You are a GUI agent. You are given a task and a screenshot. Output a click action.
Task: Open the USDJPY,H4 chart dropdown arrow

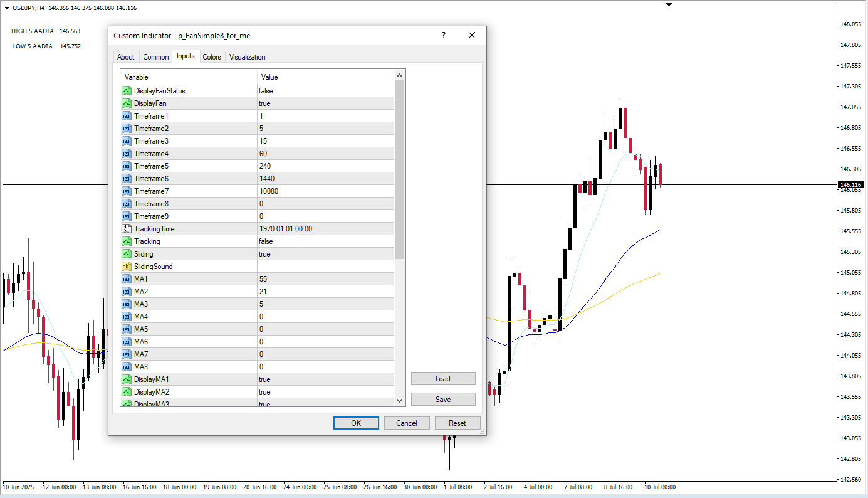(7, 8)
